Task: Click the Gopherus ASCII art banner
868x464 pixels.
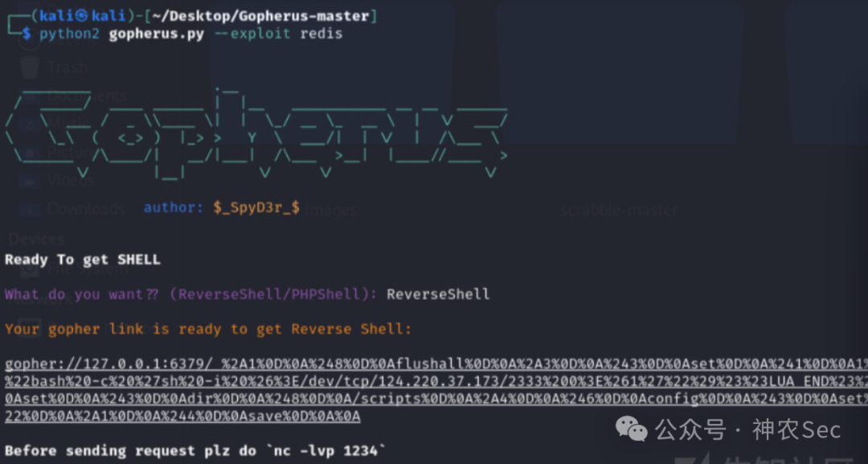Action: (256, 133)
